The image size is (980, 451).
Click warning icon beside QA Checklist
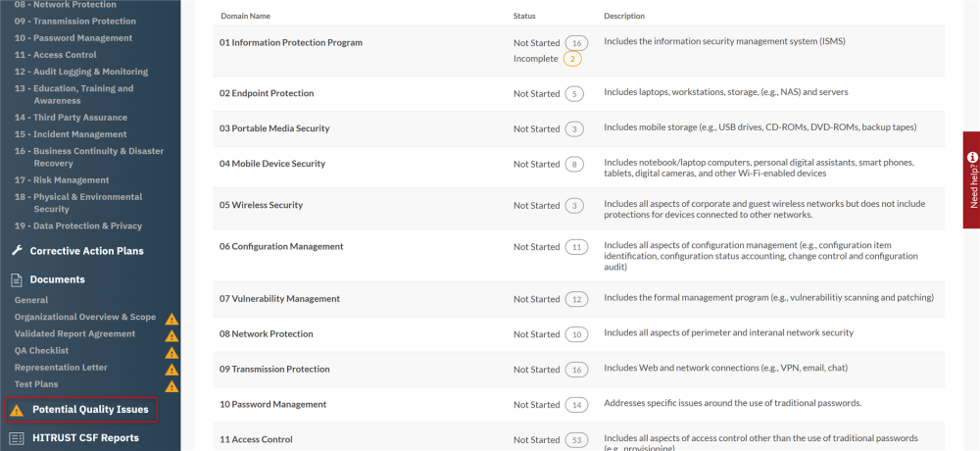[171, 352]
